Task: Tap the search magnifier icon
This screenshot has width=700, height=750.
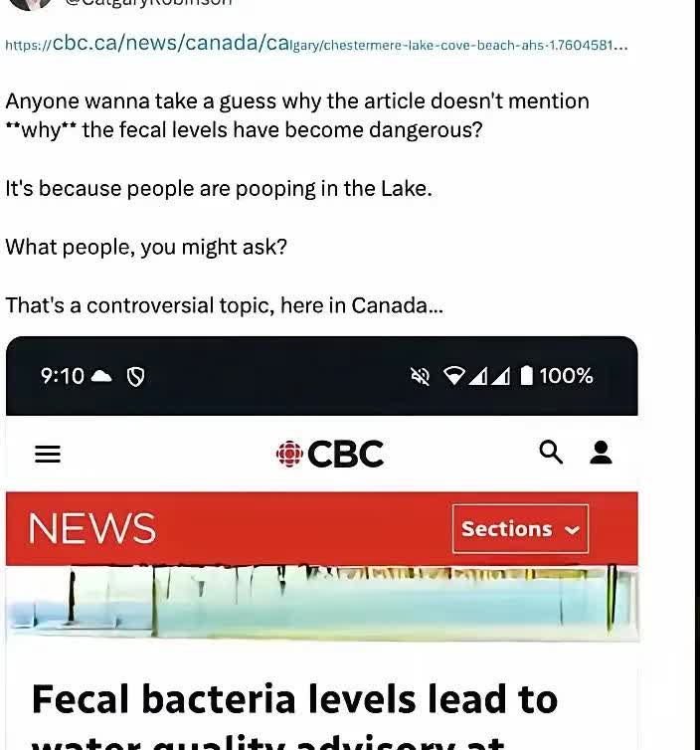Action: click(551, 453)
